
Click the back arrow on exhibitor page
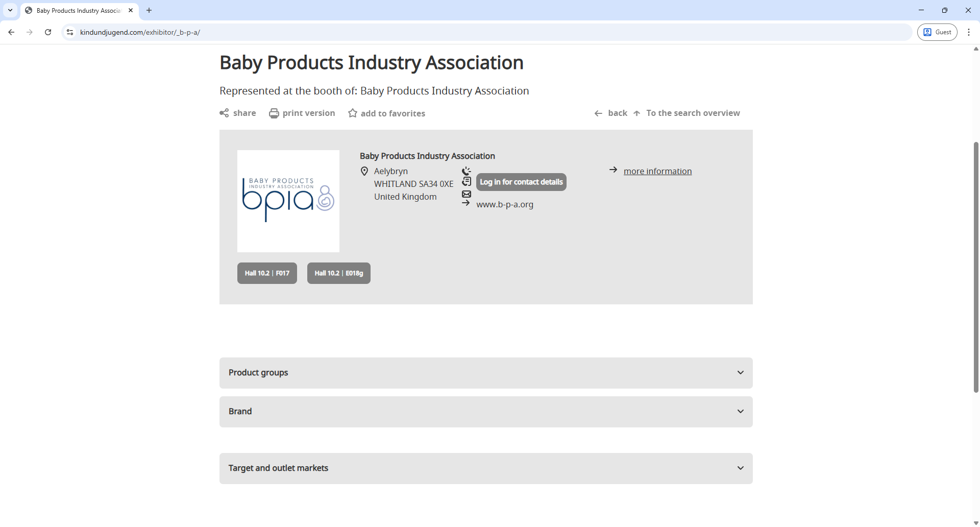pos(599,113)
